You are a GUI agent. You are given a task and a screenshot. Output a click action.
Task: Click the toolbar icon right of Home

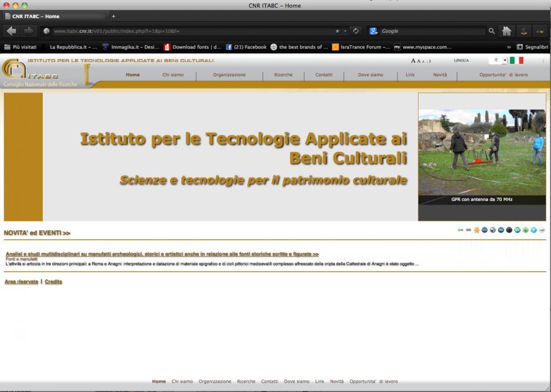pos(523,31)
